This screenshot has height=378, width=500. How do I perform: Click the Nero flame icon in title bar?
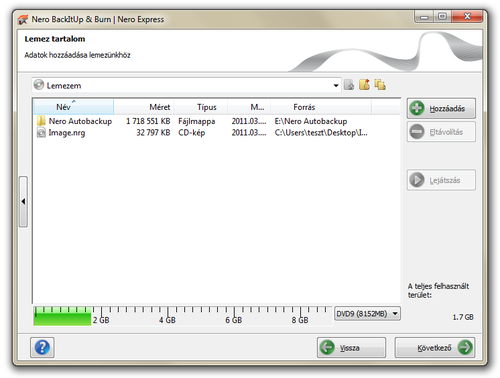(x=23, y=20)
